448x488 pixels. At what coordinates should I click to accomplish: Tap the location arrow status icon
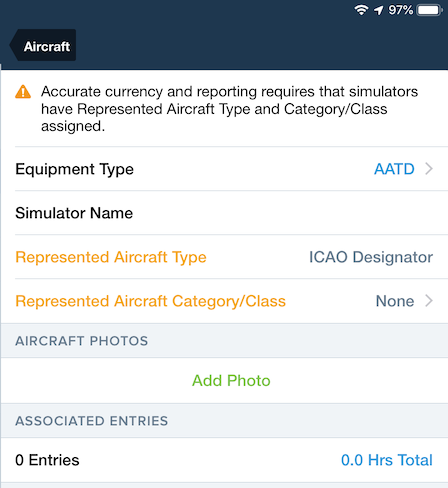point(379,10)
